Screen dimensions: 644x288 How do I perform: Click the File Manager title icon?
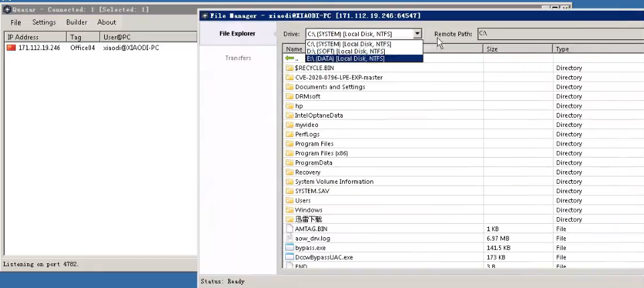204,15
